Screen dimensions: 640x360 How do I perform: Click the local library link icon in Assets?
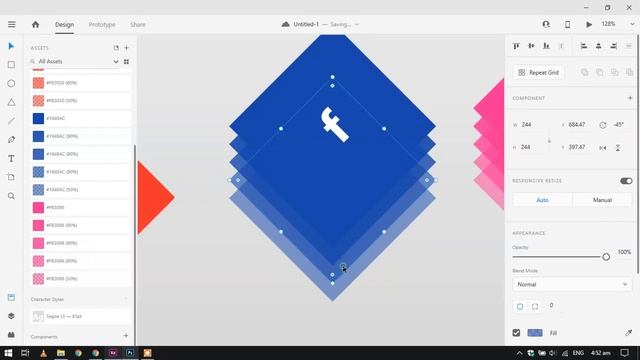116,48
